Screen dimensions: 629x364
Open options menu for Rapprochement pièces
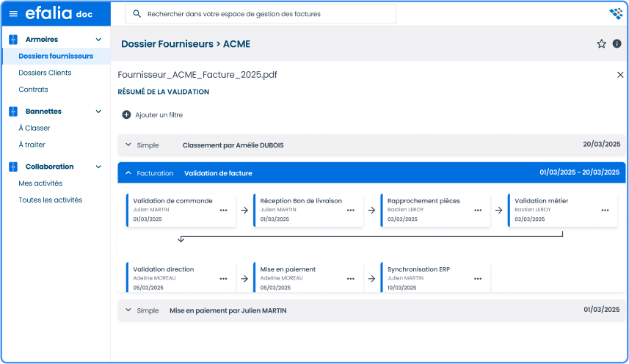coord(478,210)
